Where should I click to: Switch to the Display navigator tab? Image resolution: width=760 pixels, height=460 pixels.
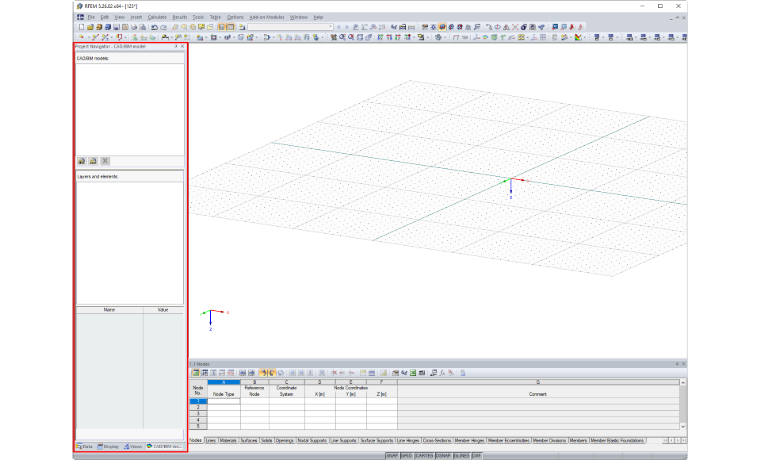coord(108,446)
